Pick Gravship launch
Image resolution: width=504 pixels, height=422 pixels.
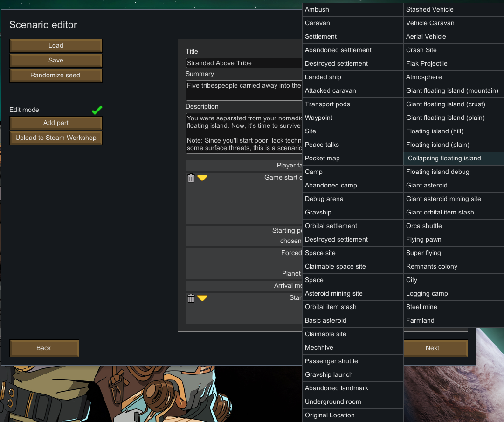352,374
